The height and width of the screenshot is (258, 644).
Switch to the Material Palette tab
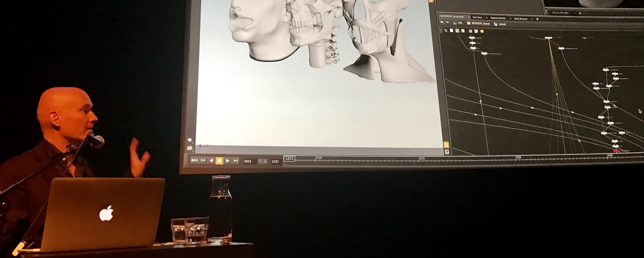pos(498,18)
